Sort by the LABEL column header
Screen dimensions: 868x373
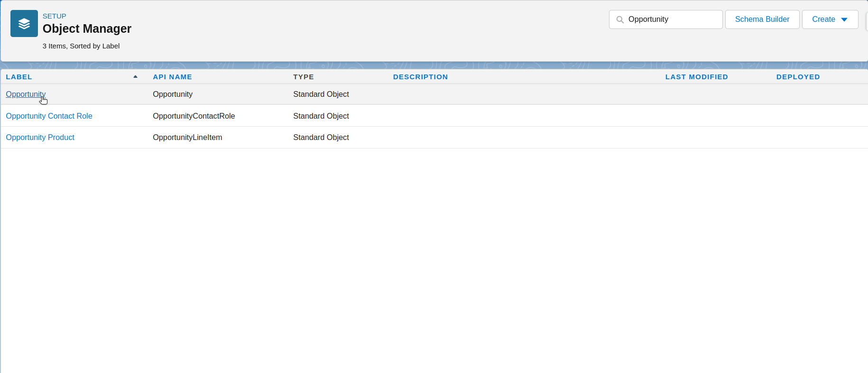pos(19,77)
